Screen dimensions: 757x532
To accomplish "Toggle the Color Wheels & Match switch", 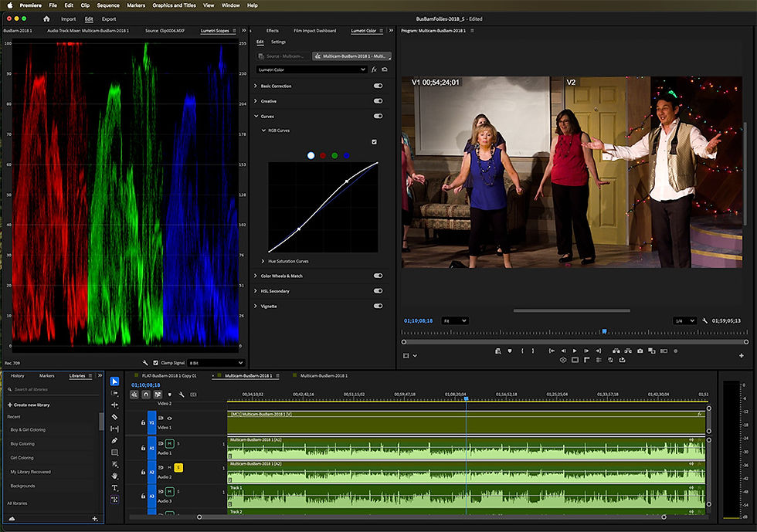I will [378, 276].
